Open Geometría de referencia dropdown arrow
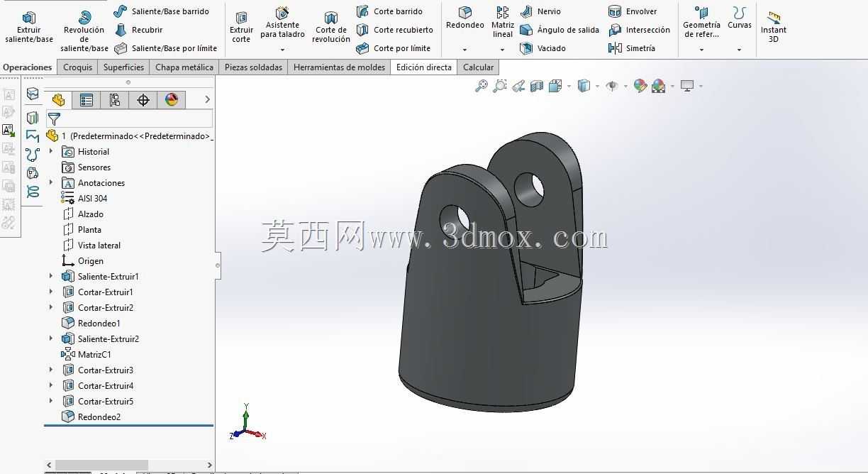Image resolution: width=868 pixels, height=474 pixels. point(701,50)
